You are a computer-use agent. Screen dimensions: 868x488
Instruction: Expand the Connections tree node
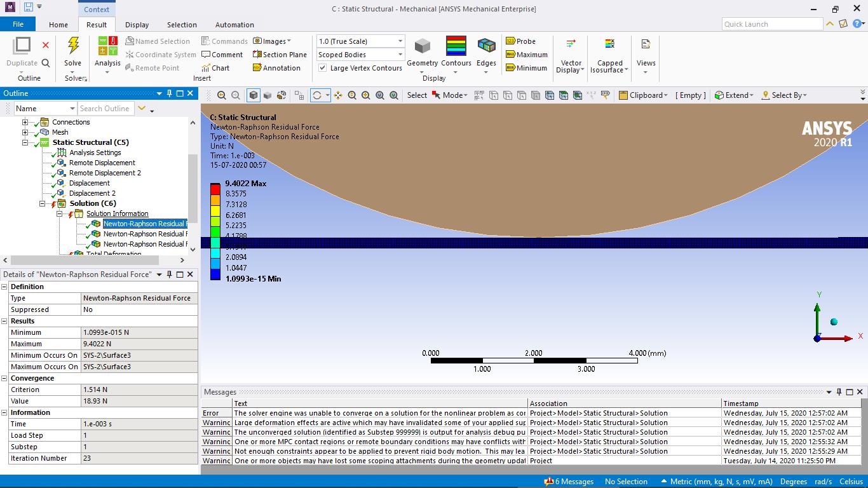[x=25, y=122]
